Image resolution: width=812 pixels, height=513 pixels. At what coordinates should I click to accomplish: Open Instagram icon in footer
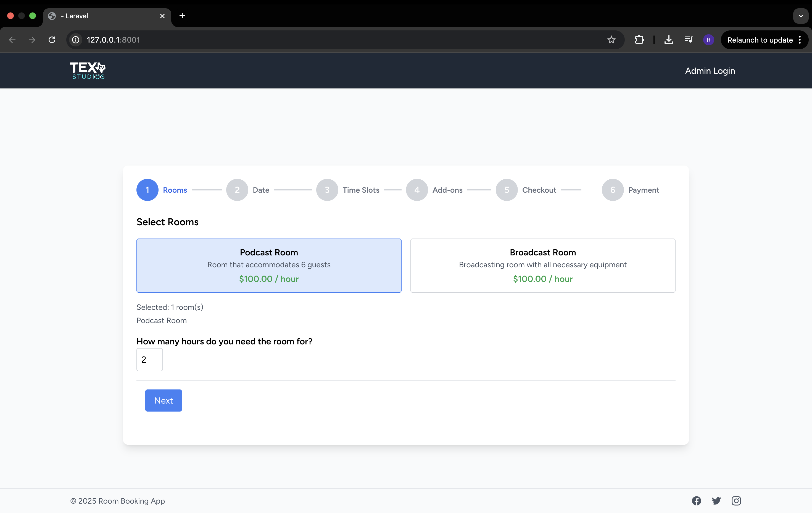[x=736, y=501]
